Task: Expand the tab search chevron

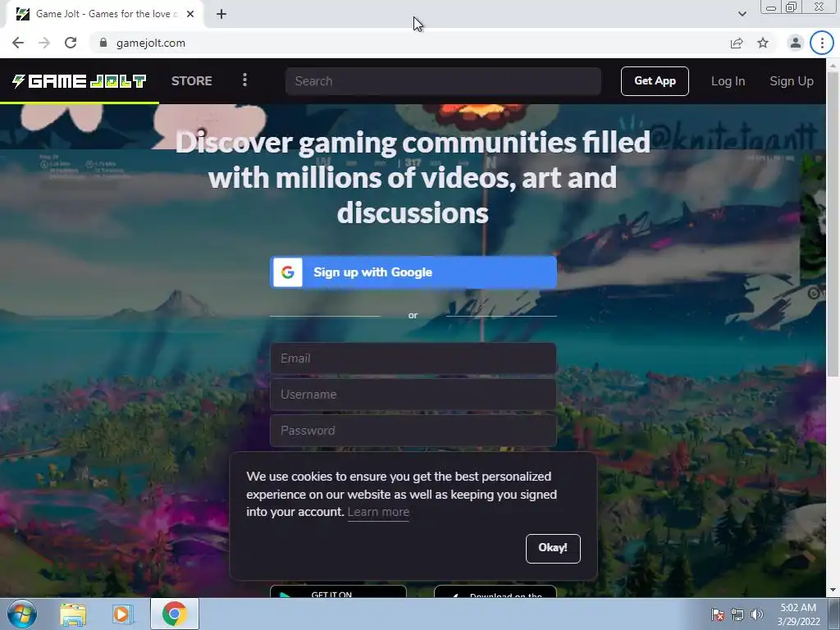Action: pyautogui.click(x=742, y=14)
